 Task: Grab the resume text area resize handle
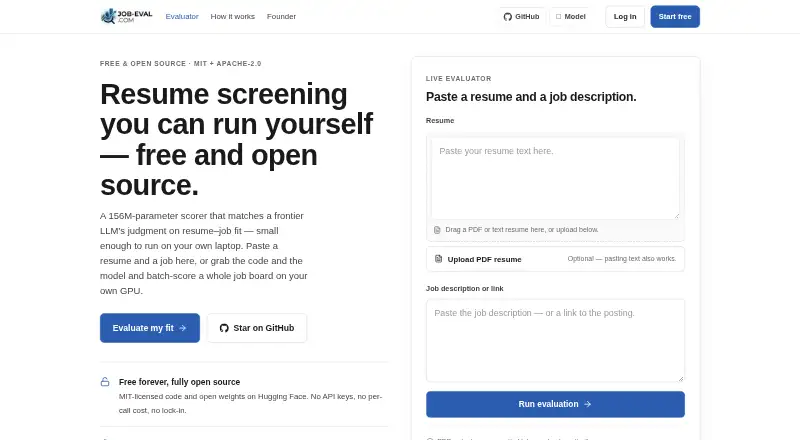[x=677, y=215]
